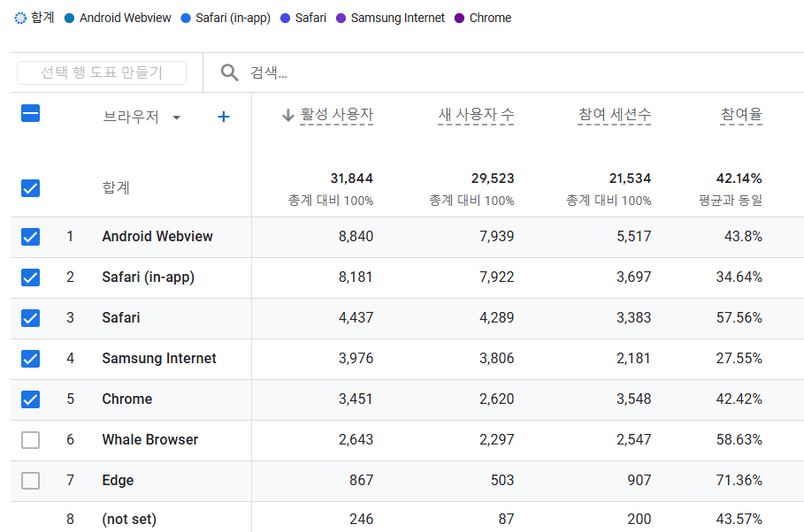The image size is (804, 532).
Task: Uncheck the row 3 Safari checkbox
Action: click(30, 318)
